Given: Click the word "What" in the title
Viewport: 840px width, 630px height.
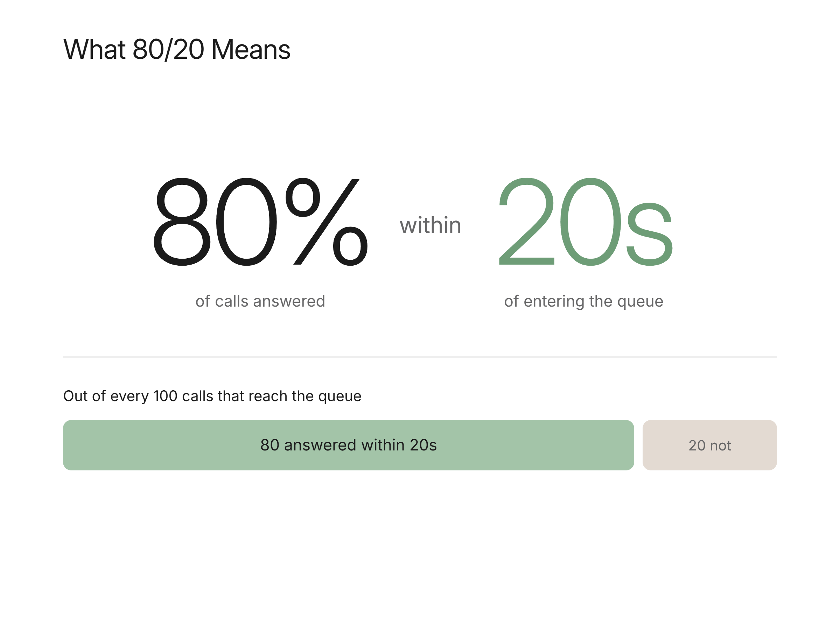Looking at the screenshot, I should 94,49.
